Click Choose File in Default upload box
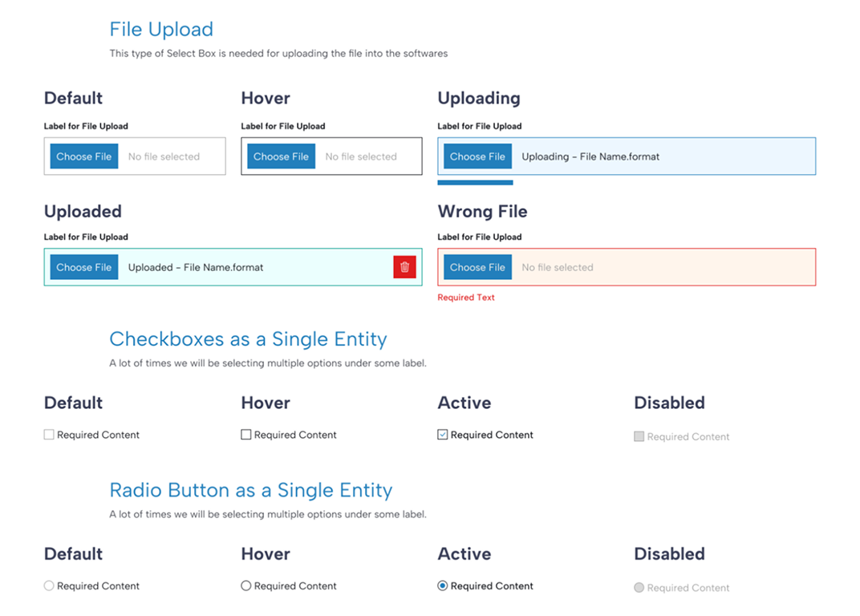The image size is (860, 616). pos(84,156)
